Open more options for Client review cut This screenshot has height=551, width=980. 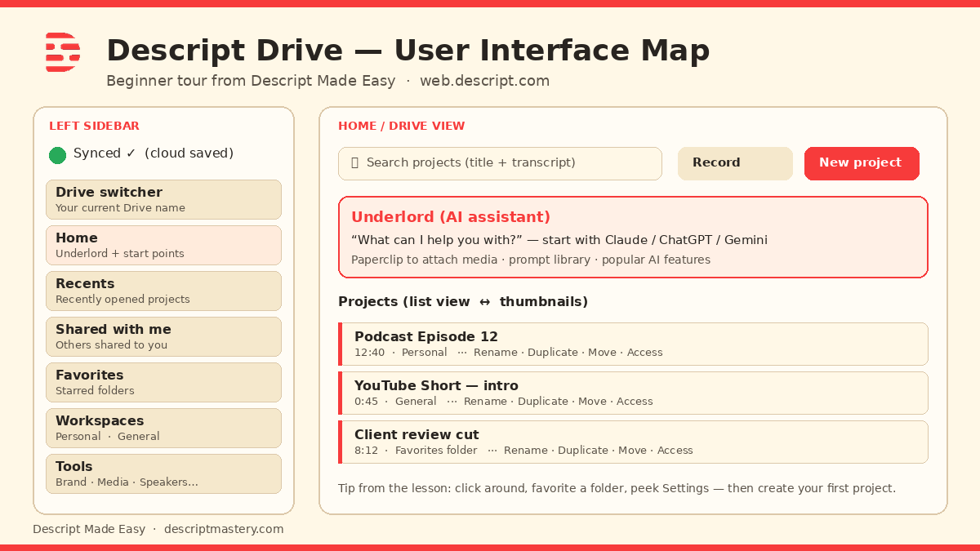pos(492,451)
